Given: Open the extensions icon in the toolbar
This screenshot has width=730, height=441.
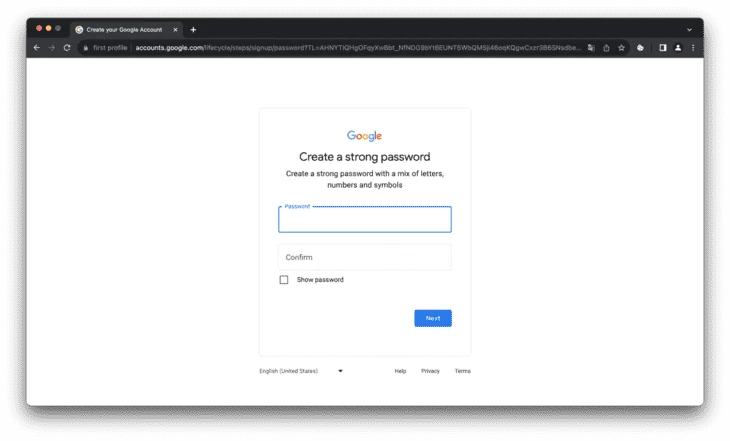Looking at the screenshot, I should coord(640,47).
